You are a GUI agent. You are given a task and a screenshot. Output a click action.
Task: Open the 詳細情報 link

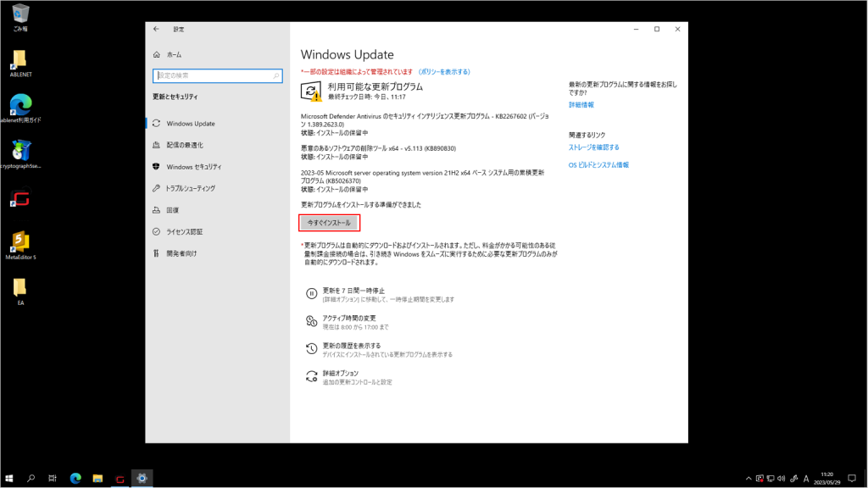click(581, 104)
